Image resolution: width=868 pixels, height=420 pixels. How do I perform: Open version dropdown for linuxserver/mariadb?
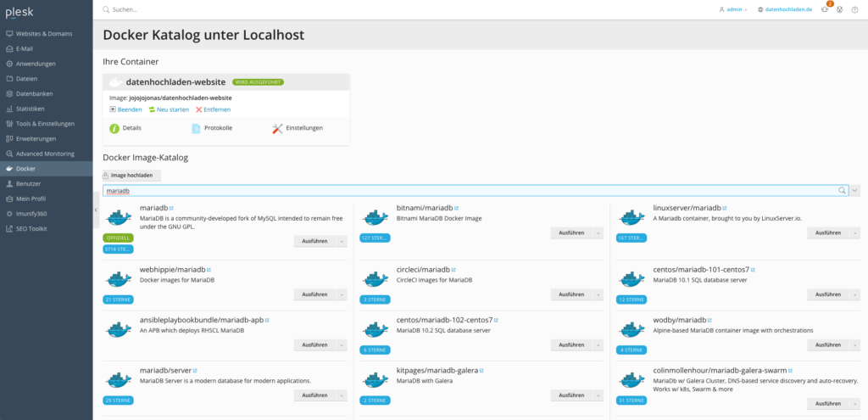(x=855, y=233)
